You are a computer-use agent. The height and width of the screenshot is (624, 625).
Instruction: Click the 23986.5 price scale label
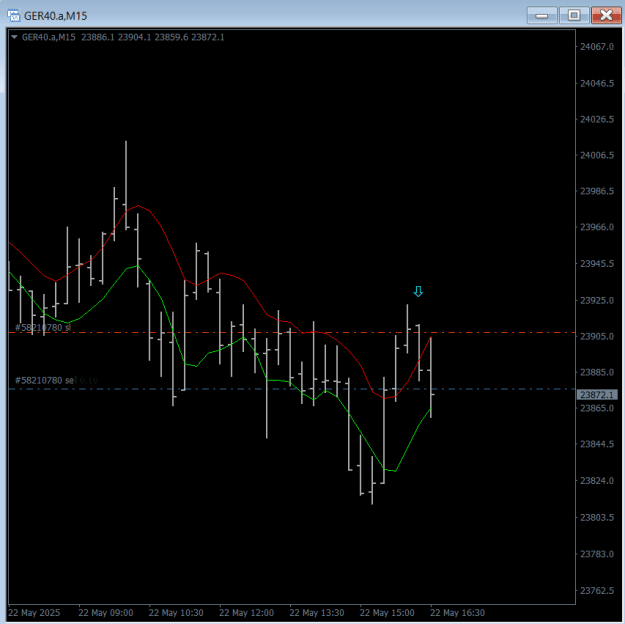[x=597, y=191]
